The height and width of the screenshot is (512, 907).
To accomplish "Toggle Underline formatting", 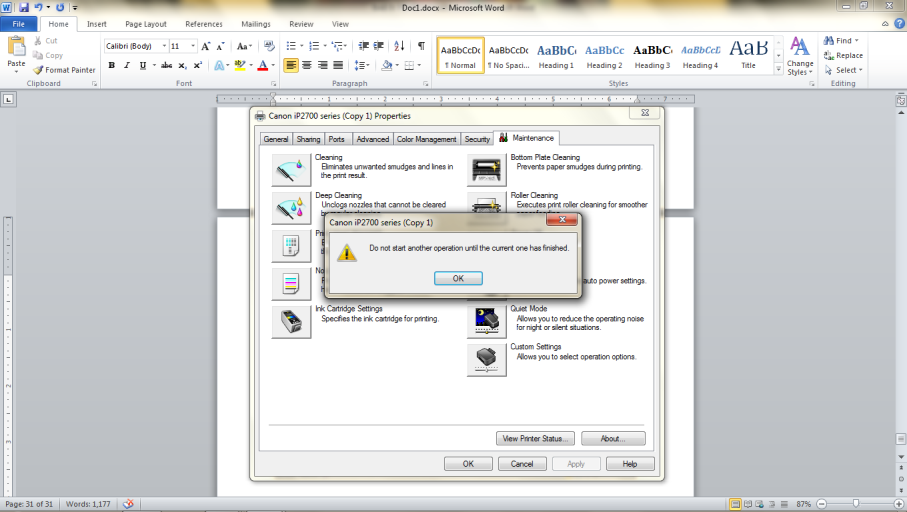I will 142,65.
